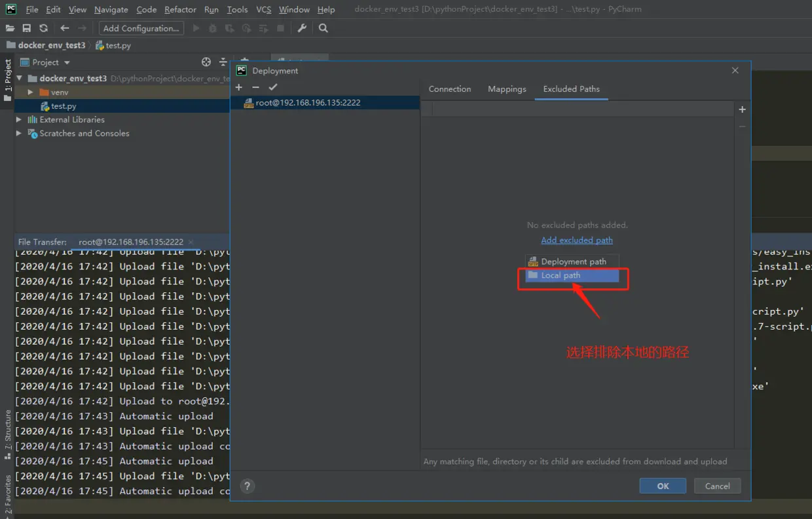Viewport: 812px width, 519px height.
Task: Click Cancel in Deployment dialog
Action: click(x=717, y=486)
